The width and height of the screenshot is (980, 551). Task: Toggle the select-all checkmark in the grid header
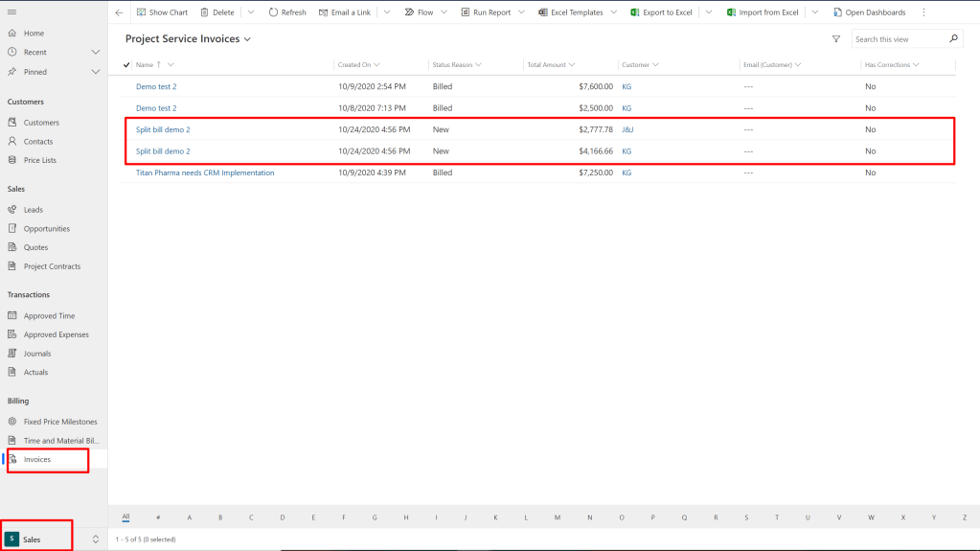(127, 65)
